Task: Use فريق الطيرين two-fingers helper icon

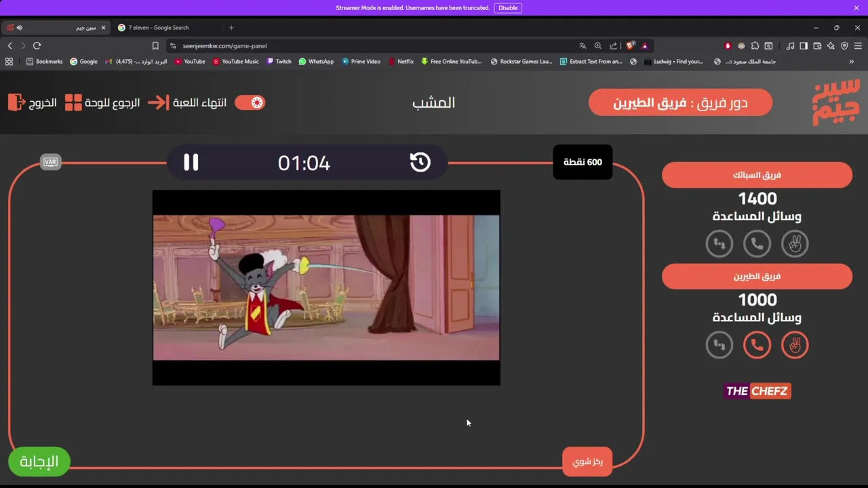Action: (x=795, y=345)
